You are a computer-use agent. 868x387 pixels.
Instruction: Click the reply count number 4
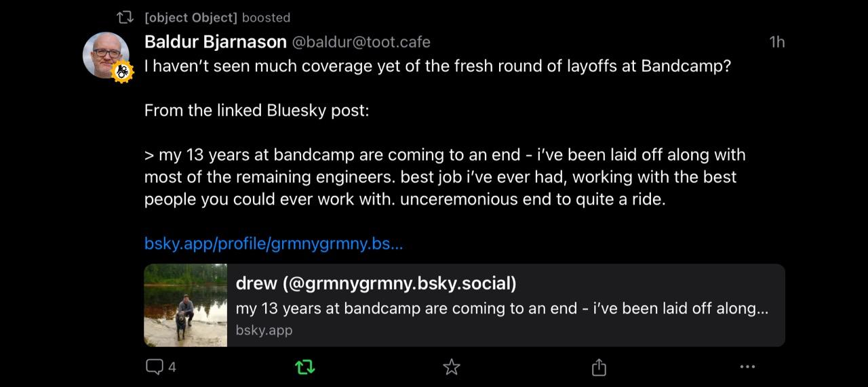(172, 367)
